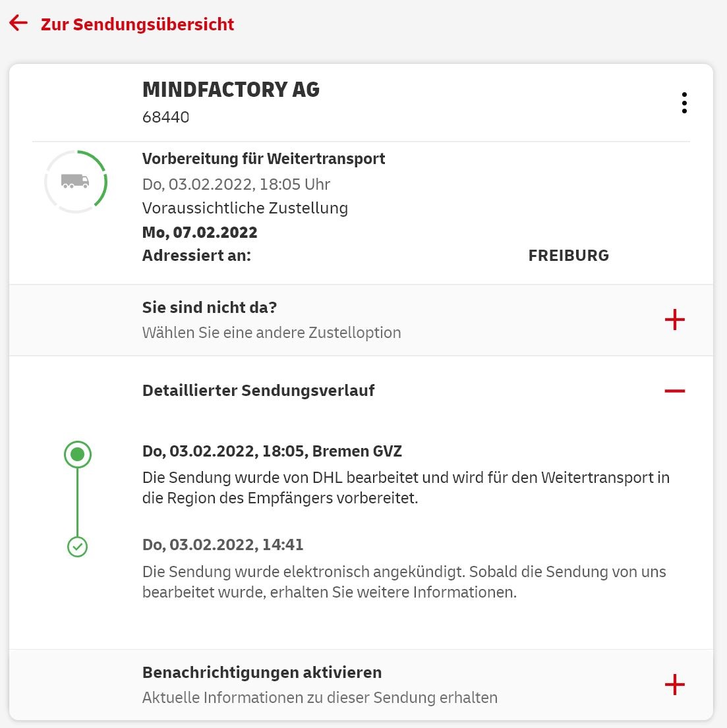Screen dimensions: 727x728
Task: Open the three-dot options menu
Action: [x=684, y=103]
